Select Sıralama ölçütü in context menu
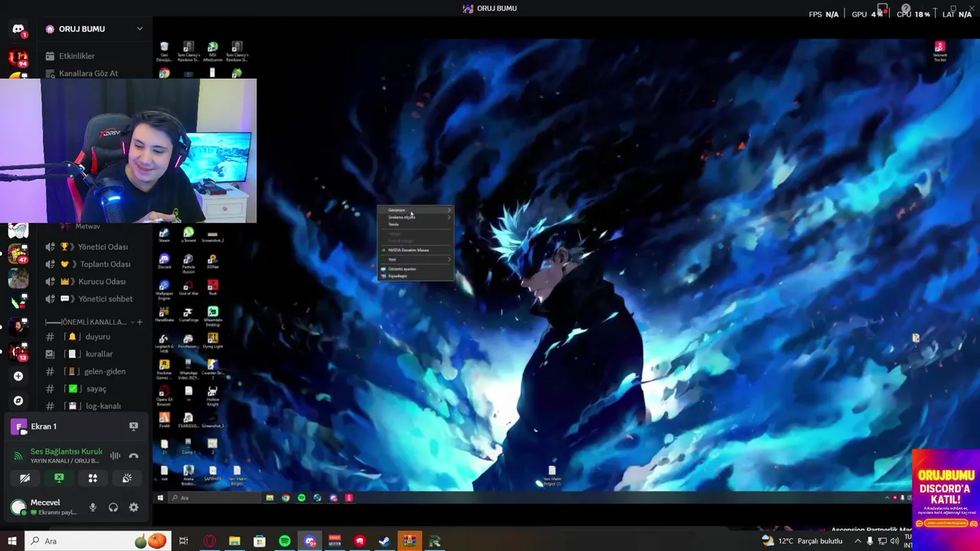The image size is (980, 551). click(x=416, y=217)
